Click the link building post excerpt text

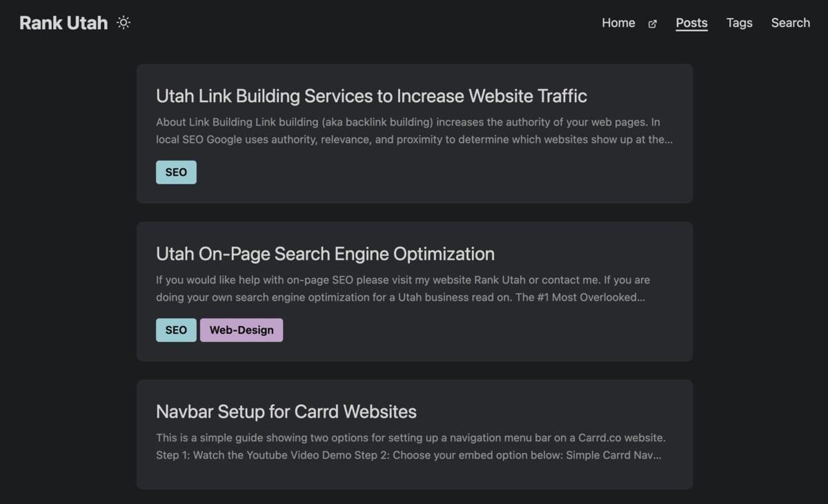point(408,130)
